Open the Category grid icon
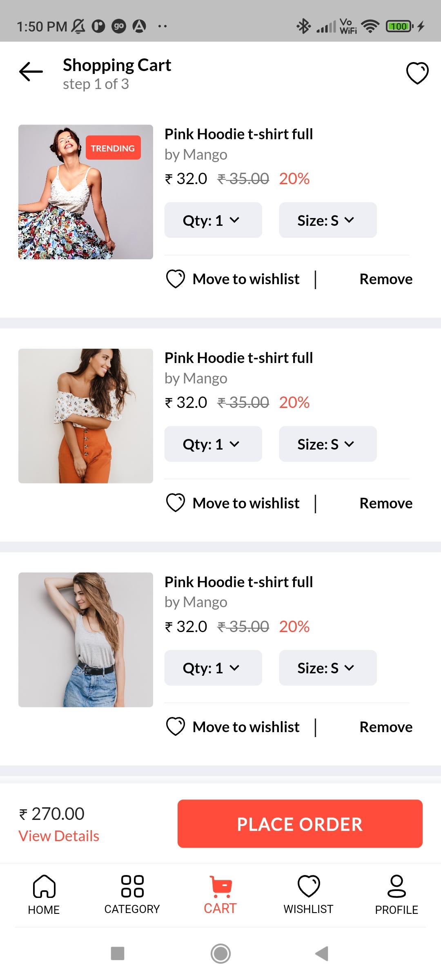 click(x=132, y=886)
